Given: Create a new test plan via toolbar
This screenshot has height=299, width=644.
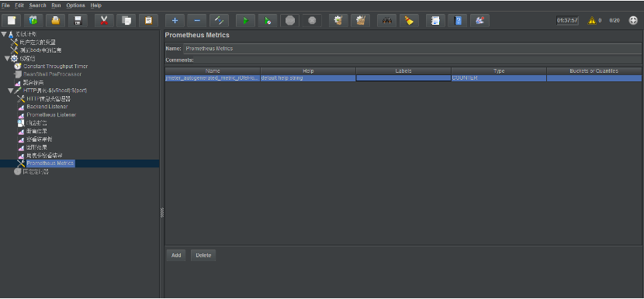Looking at the screenshot, I should 12,20.
